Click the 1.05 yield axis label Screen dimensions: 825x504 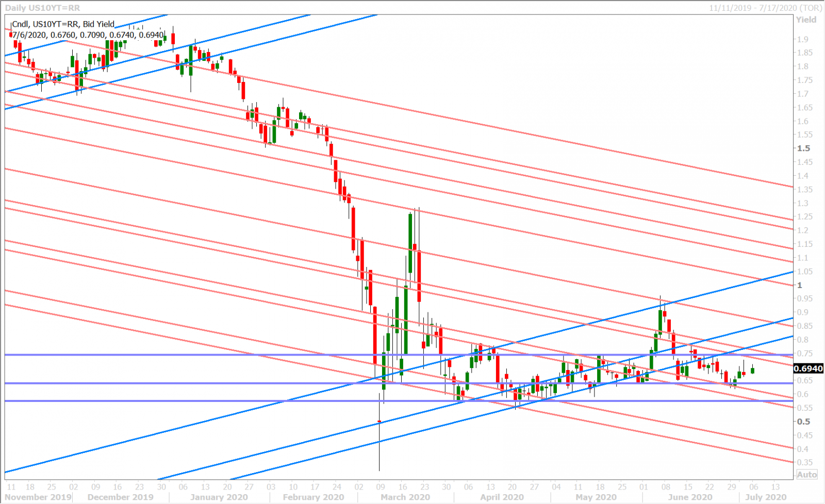(804, 272)
